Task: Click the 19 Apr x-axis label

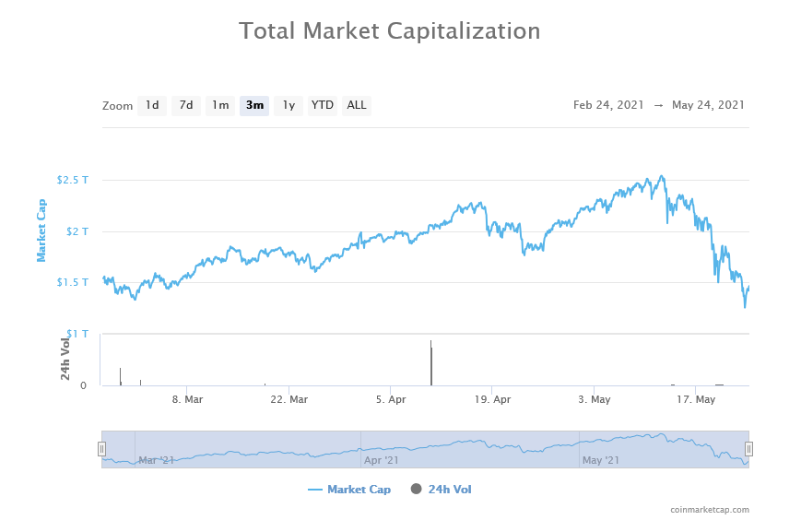Action: point(492,400)
